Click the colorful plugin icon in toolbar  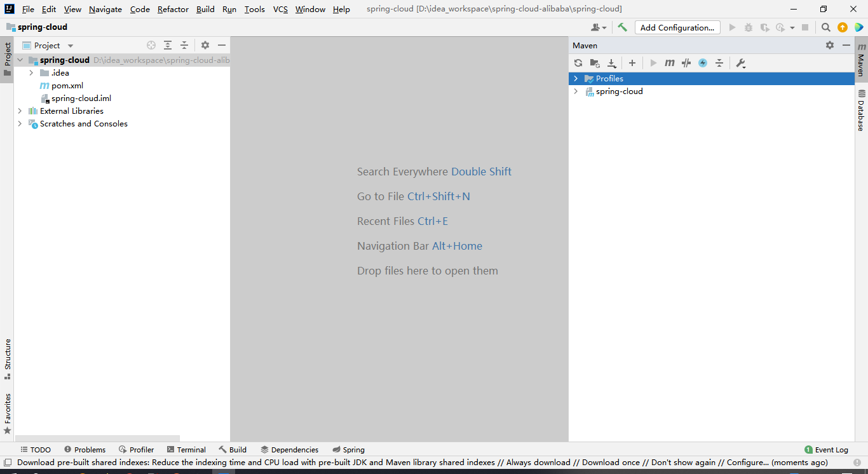point(858,27)
